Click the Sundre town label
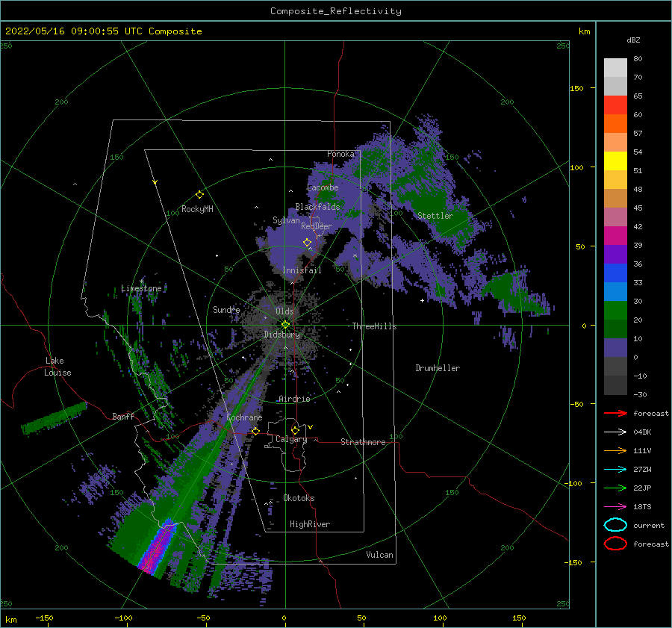The height and width of the screenshot is (628, 672). [227, 310]
